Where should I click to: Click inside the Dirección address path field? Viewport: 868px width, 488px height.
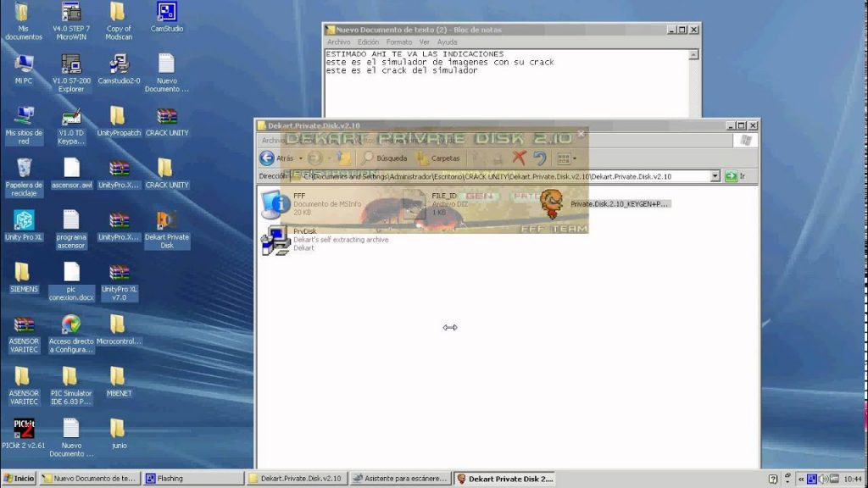[x=500, y=176]
